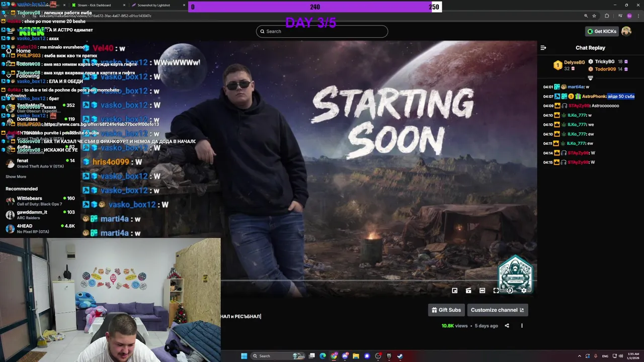Click the browser zoom magnifier icon

click(x=586, y=16)
